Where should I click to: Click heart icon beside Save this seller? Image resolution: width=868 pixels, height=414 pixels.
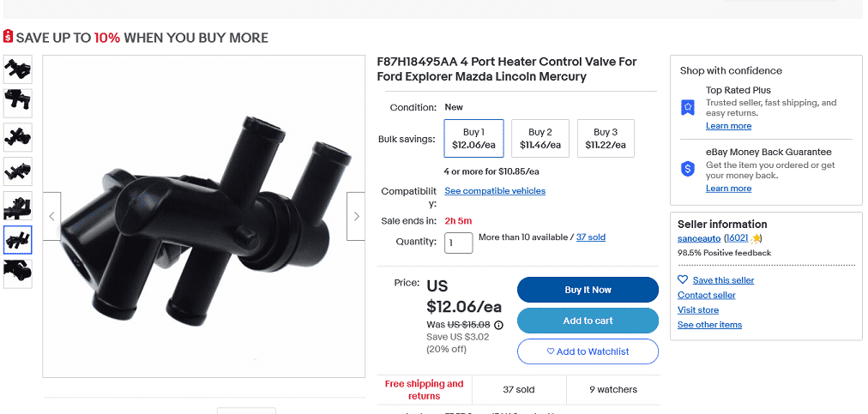pos(683,280)
